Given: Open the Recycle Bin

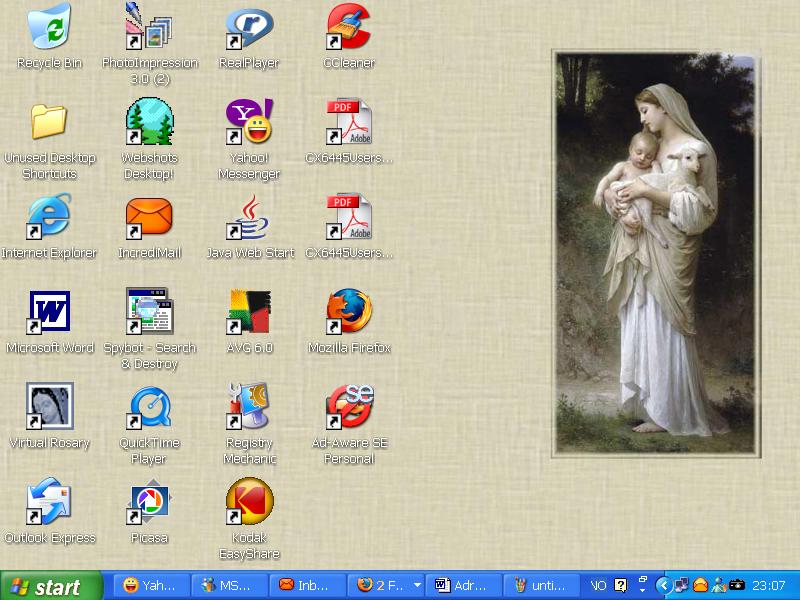Looking at the screenshot, I should pos(49,28).
